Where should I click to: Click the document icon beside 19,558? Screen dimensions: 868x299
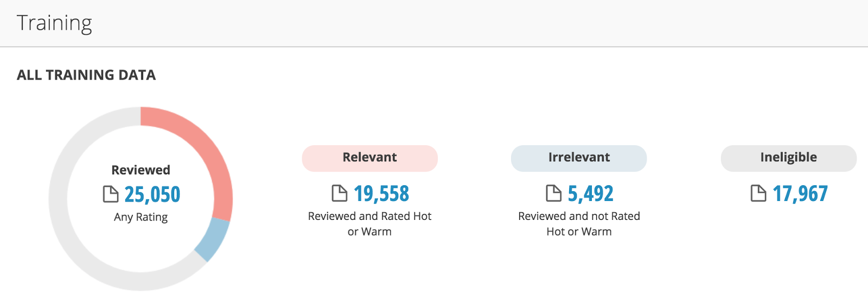tap(340, 193)
